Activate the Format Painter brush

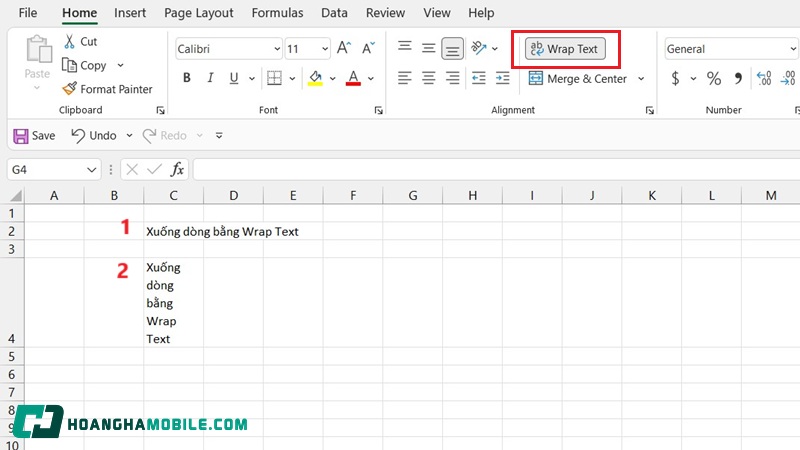pyautogui.click(x=69, y=89)
